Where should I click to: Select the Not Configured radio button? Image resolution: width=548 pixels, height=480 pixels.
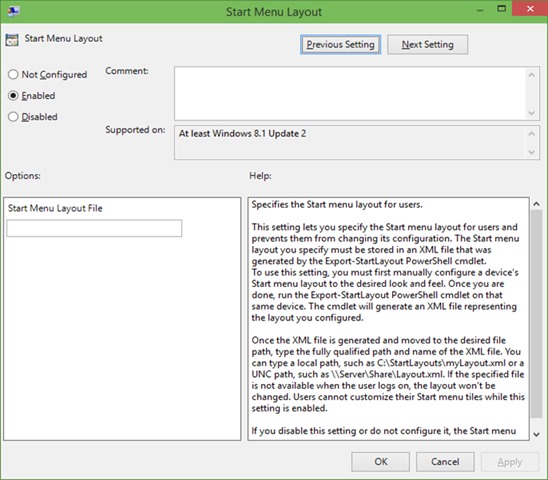pyautogui.click(x=13, y=74)
